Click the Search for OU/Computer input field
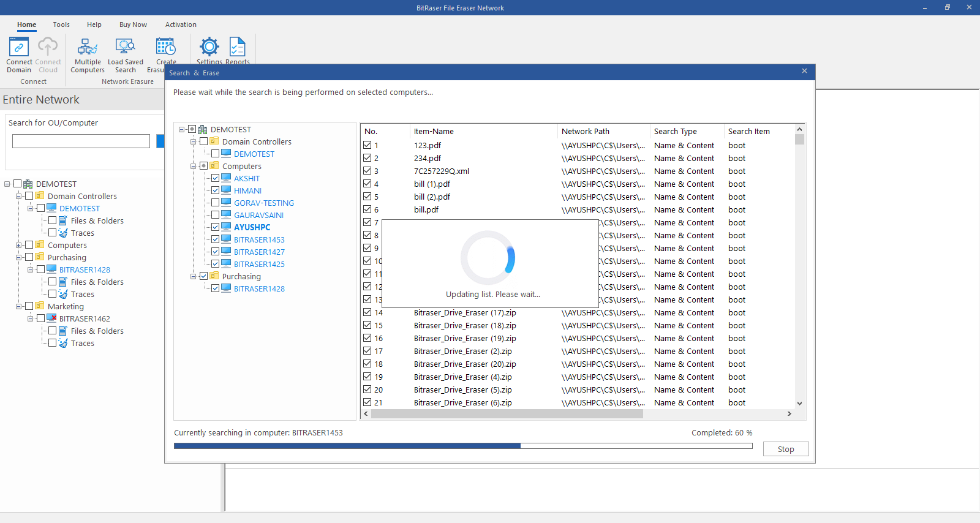 coord(81,141)
